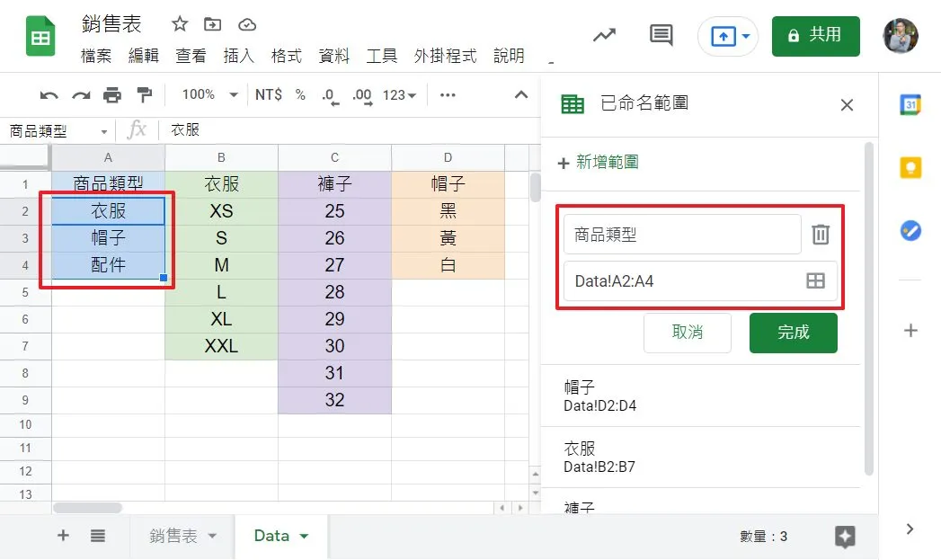Viewport: 941px width, 560px height.
Task: Open the comment history icon
Action: [x=661, y=35]
